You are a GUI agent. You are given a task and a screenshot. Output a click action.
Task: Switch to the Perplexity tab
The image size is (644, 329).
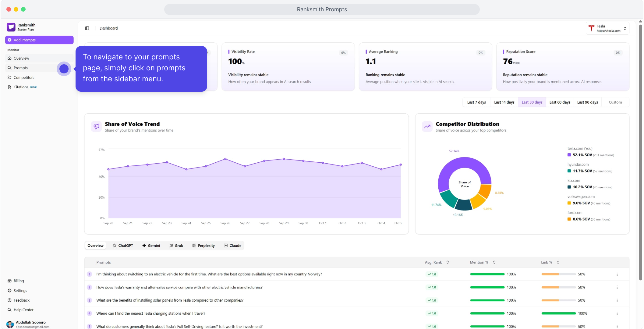click(x=203, y=246)
